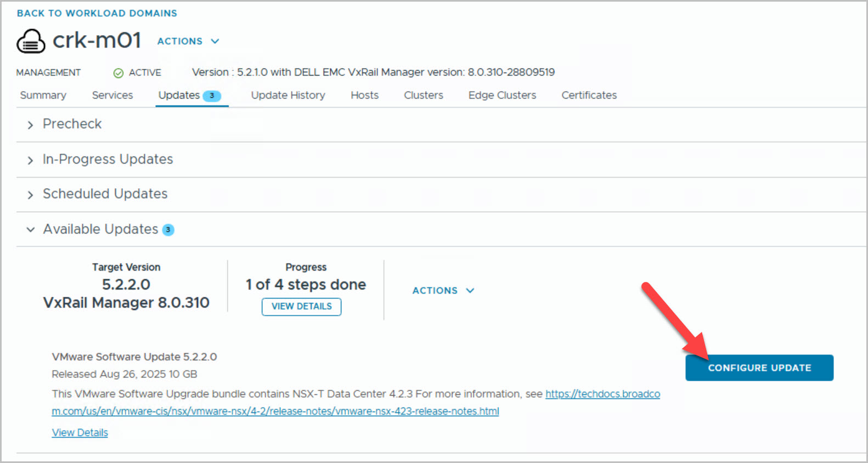Open the Edge Clusters tab

pos(503,95)
